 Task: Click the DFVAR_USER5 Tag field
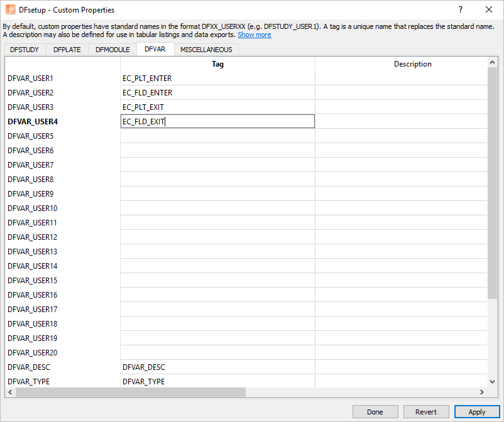tap(217, 136)
